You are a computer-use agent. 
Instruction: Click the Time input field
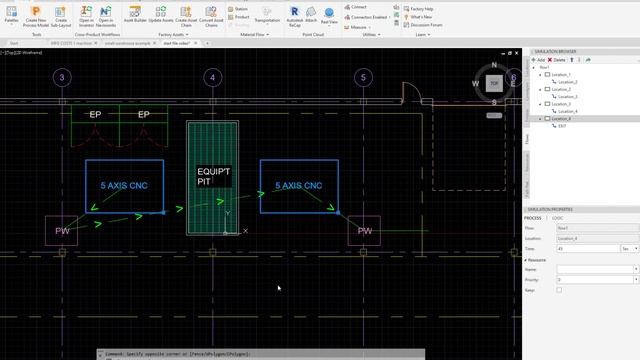point(588,249)
